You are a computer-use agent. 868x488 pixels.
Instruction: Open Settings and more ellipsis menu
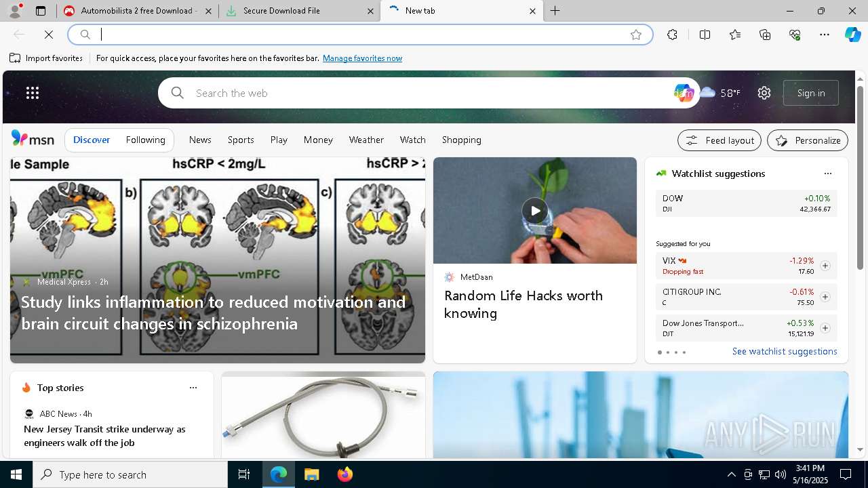tap(825, 35)
